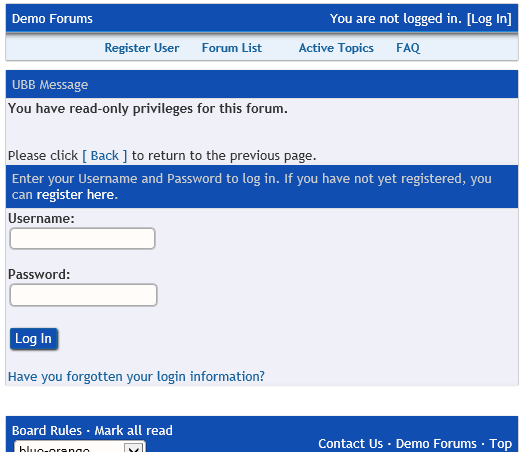Click the "Password:" label

click(39, 275)
